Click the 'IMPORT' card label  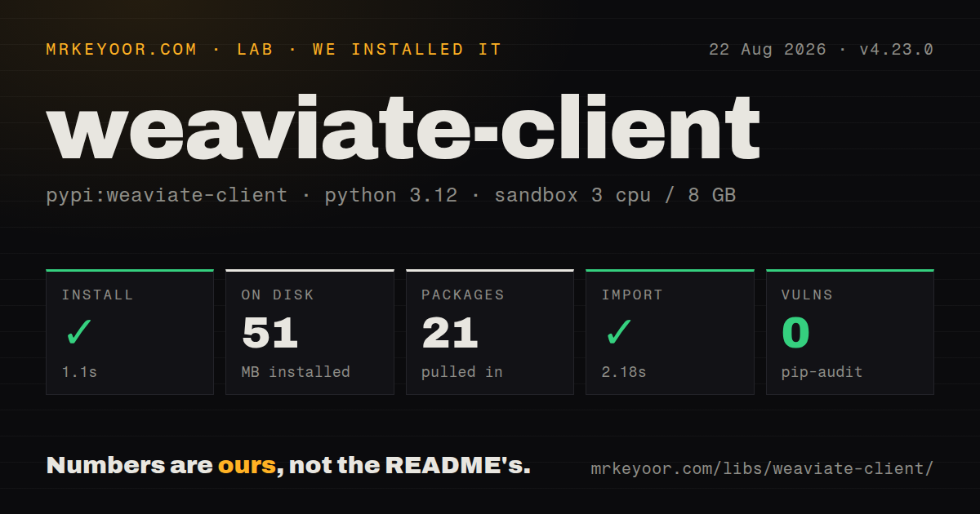tap(632, 295)
